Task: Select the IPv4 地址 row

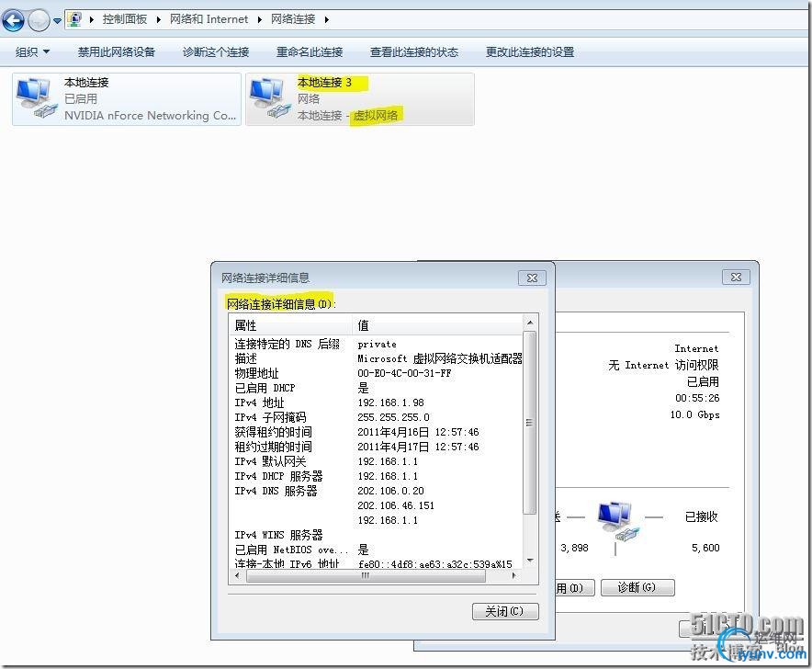Action: [376, 403]
